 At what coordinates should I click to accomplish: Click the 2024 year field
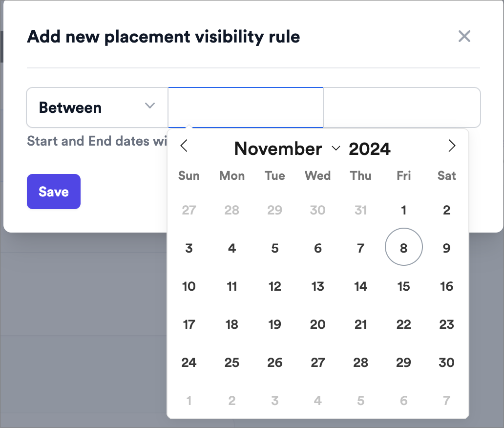[x=370, y=149]
